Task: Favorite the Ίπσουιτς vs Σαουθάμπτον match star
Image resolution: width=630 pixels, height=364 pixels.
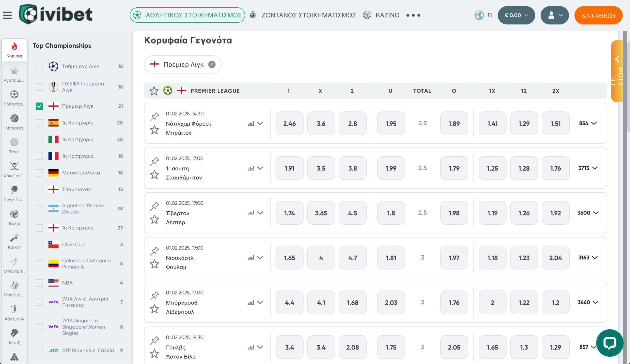Action: tap(155, 175)
